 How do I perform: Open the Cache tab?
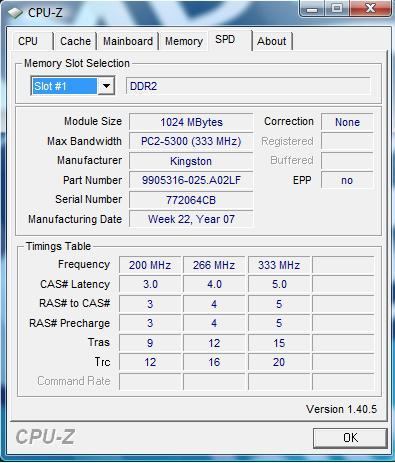click(75, 41)
